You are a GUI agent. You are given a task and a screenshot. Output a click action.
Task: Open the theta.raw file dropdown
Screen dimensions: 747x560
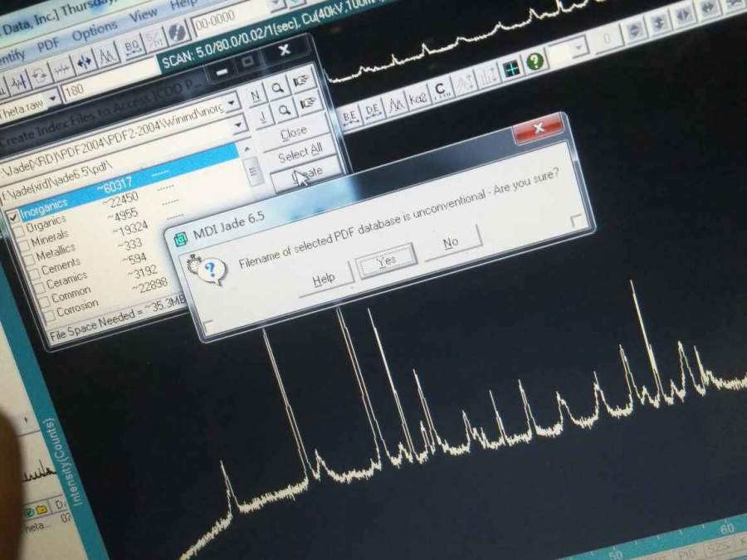click(54, 98)
